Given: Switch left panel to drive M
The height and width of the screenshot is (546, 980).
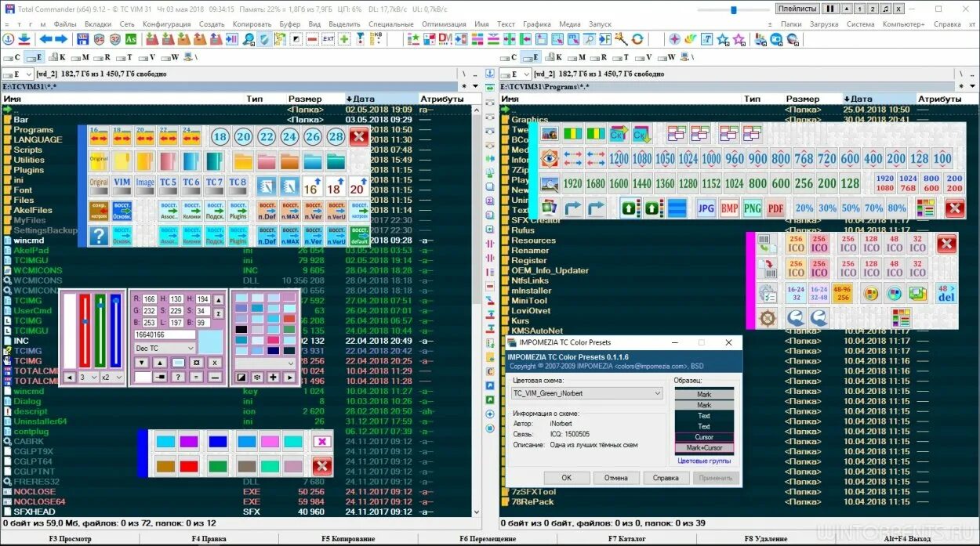Looking at the screenshot, I should tap(79, 57).
